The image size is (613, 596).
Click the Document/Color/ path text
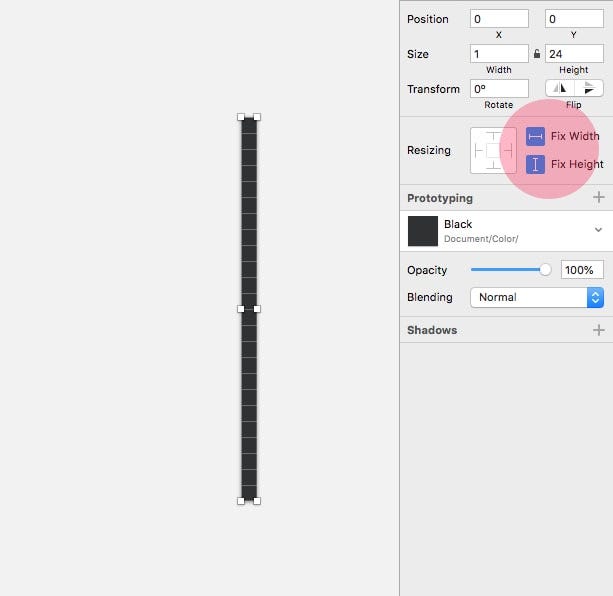pos(481,239)
